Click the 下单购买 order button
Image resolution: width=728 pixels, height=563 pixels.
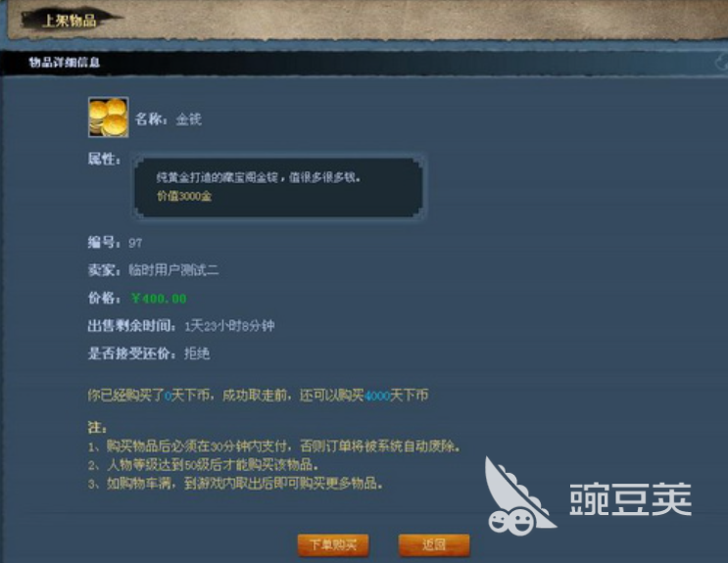pos(333,545)
